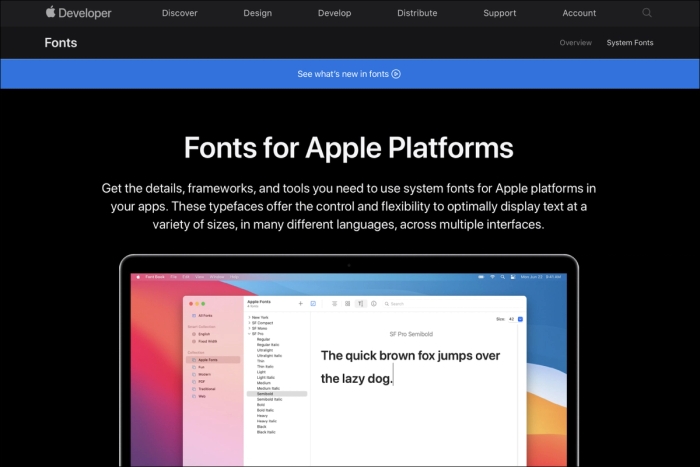Select the Medium Italic style
Viewport: 700px width, 467px height.
point(268,388)
